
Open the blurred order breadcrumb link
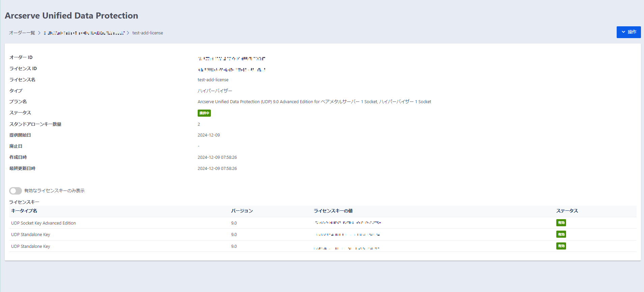click(84, 33)
